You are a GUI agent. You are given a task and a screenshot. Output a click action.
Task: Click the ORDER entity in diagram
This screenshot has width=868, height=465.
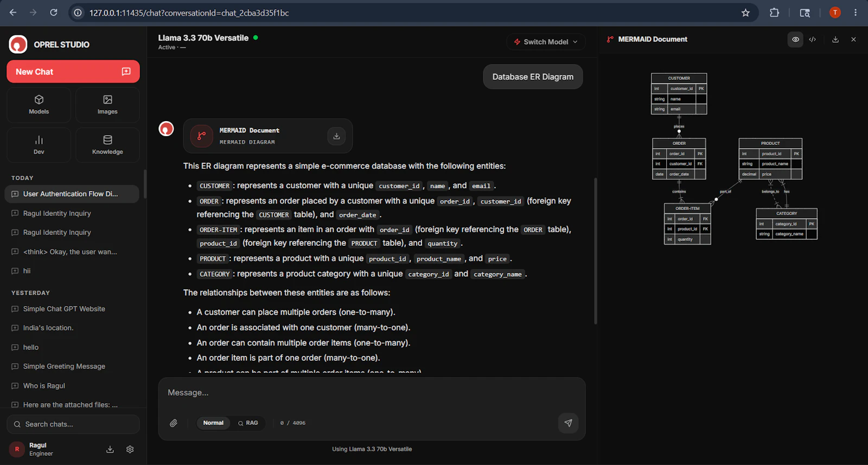[679, 158]
